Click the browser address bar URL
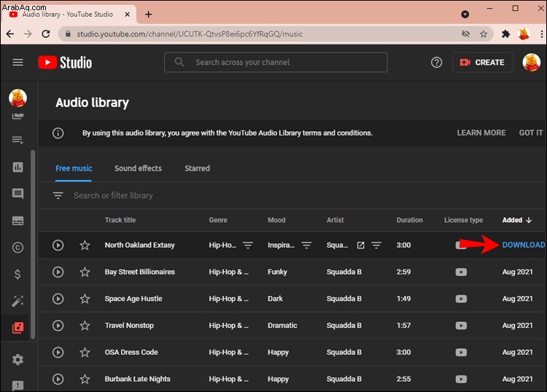 pyautogui.click(x=190, y=34)
